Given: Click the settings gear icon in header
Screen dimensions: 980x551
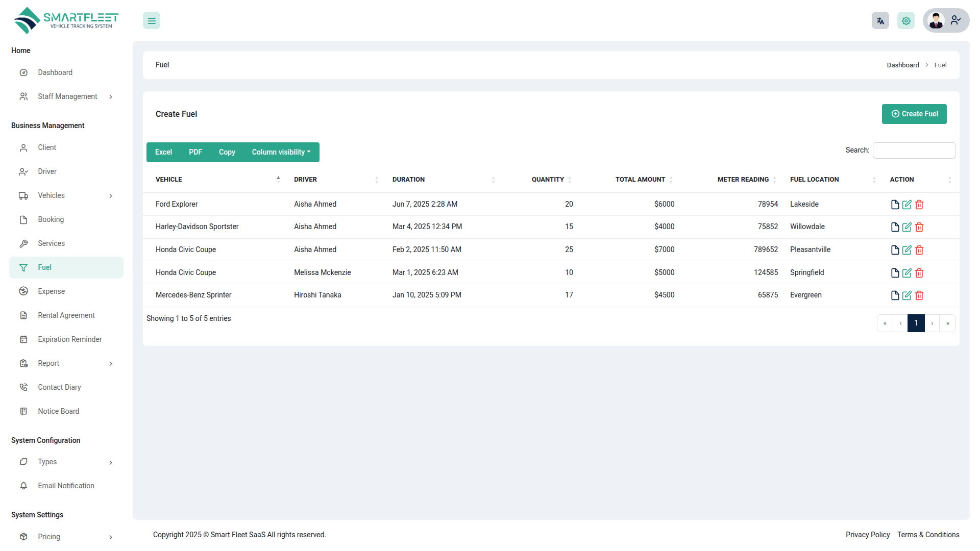Looking at the screenshot, I should (905, 21).
